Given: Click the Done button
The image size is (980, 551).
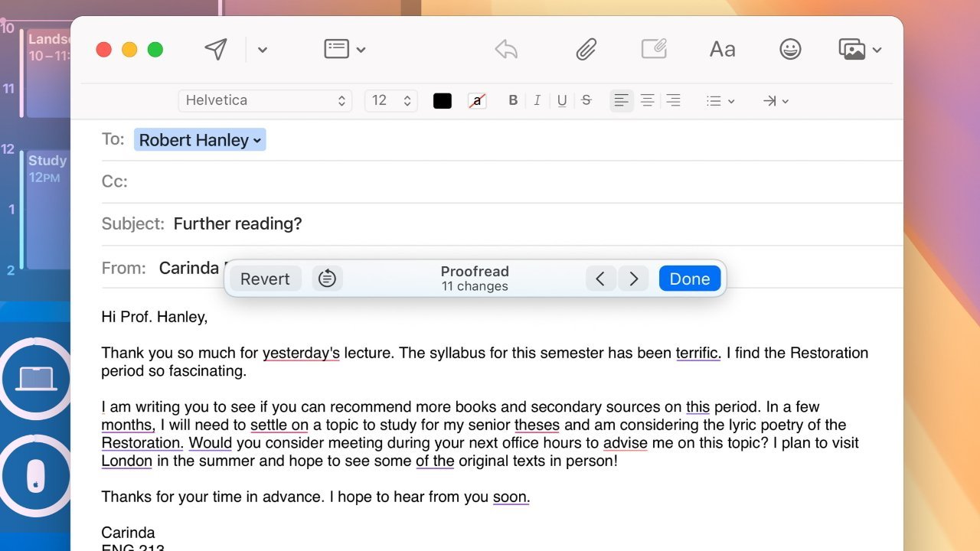Looking at the screenshot, I should point(689,279).
